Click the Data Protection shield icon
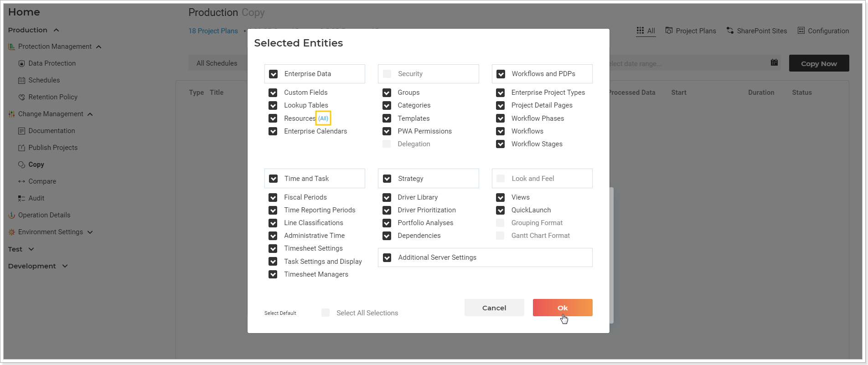868x365 pixels. pos(21,63)
